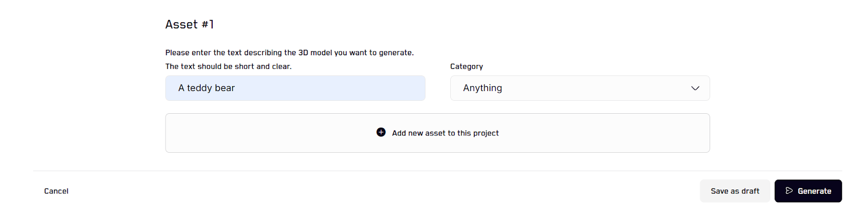This screenshot has width=868, height=208.
Task: Click the instruction text about describing the 3D model
Action: pyautogui.click(x=290, y=53)
